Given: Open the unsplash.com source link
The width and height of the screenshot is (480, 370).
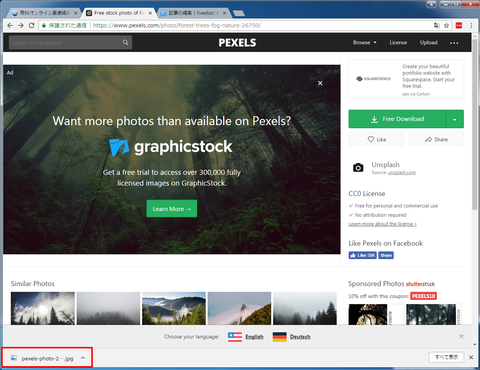Looking at the screenshot, I should coord(402,173).
